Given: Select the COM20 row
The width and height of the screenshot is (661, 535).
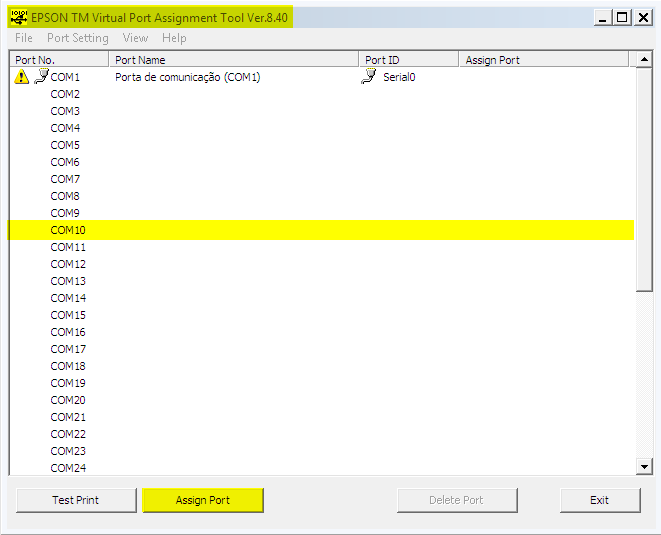Looking at the screenshot, I should point(322,400).
